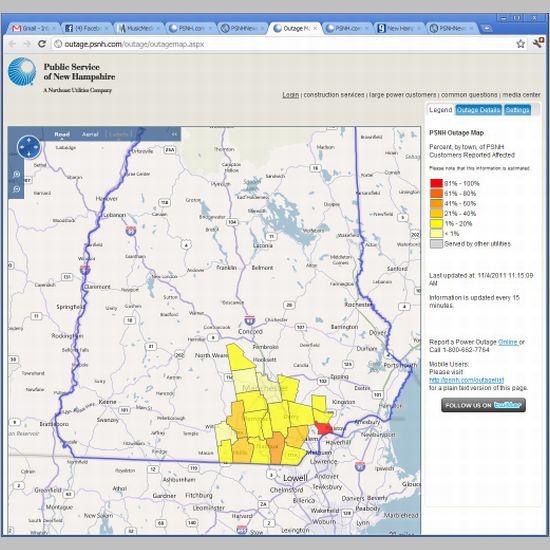Click the yellow 1% - 20% legend swatch
The width and height of the screenshot is (550, 550).
point(436,223)
